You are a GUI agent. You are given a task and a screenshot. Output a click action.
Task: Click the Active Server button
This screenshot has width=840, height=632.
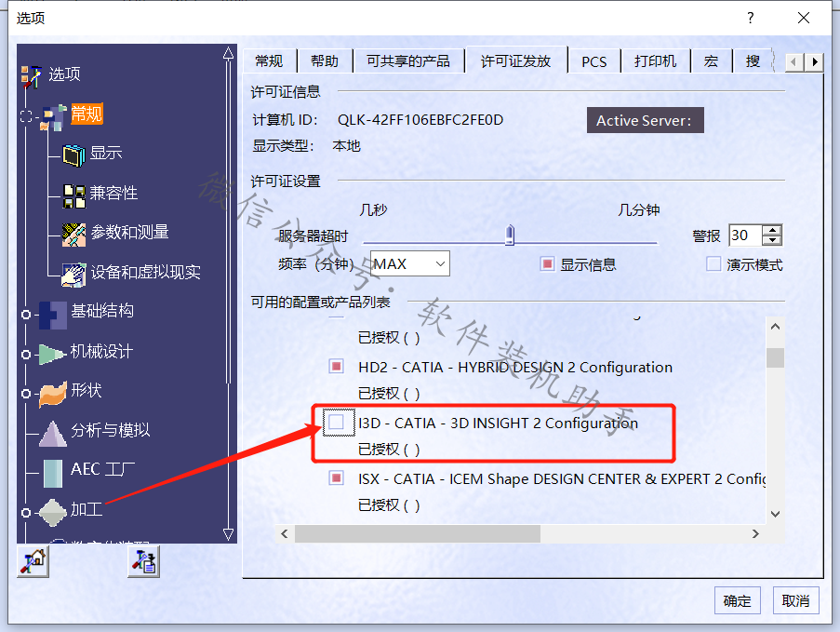coord(645,120)
